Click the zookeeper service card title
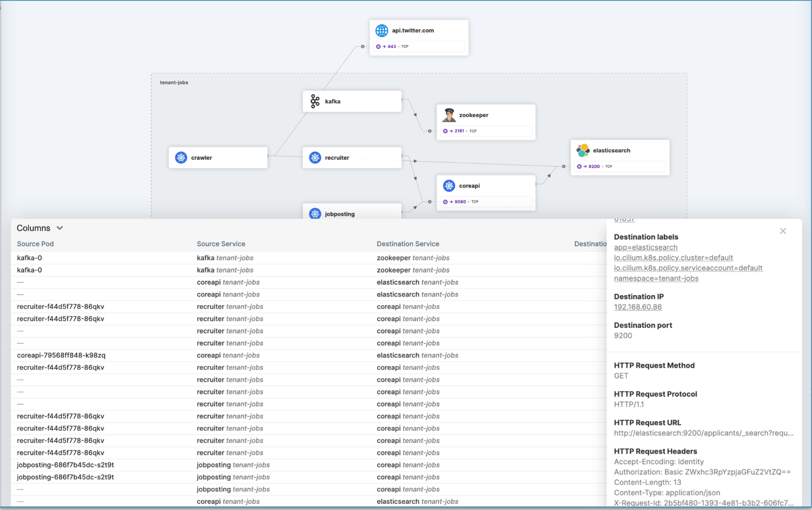 pos(474,115)
